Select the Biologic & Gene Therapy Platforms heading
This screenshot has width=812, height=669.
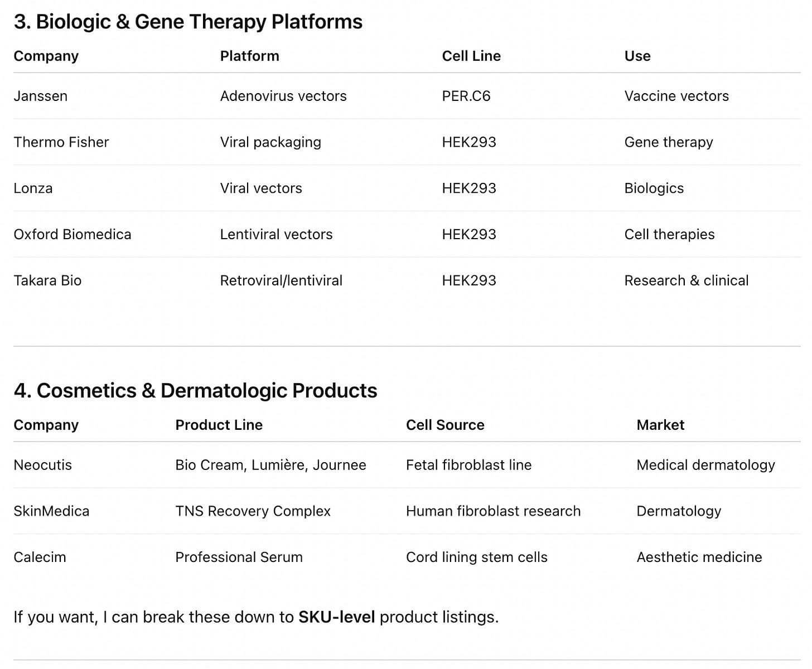coord(188,22)
